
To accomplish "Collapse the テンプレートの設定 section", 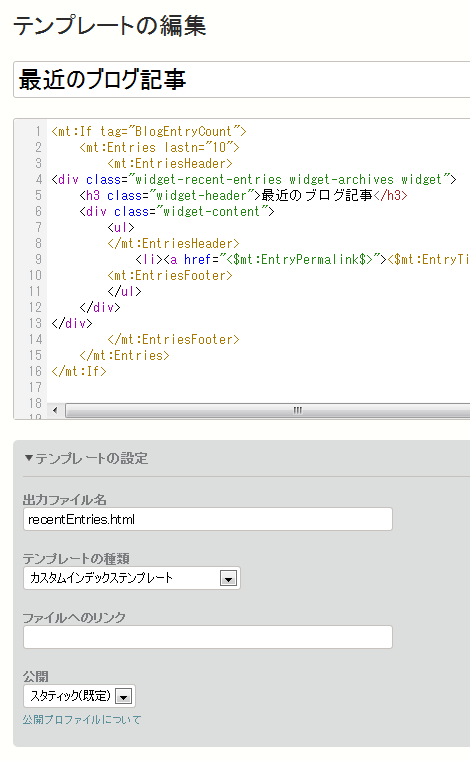I will 86,458.
